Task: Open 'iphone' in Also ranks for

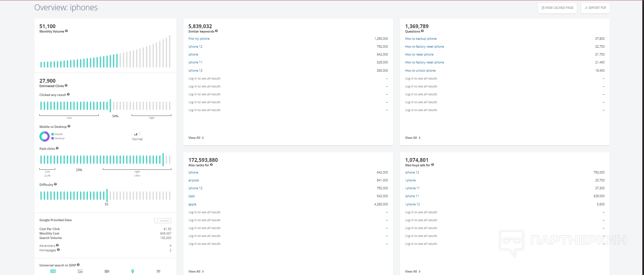Action: [193, 172]
